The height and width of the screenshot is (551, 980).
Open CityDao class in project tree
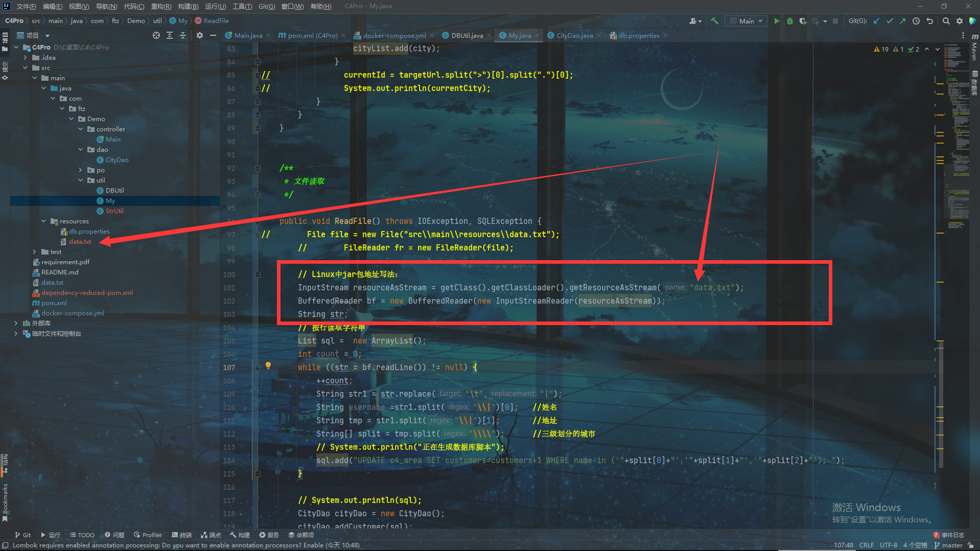[116, 159]
